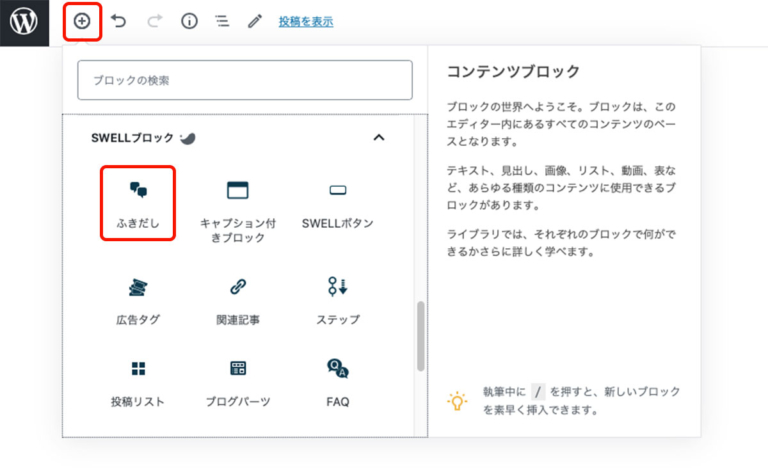Image resolution: width=768 pixels, height=476 pixels.
Task: Toggle the block inserter plus button
Action: [82, 21]
